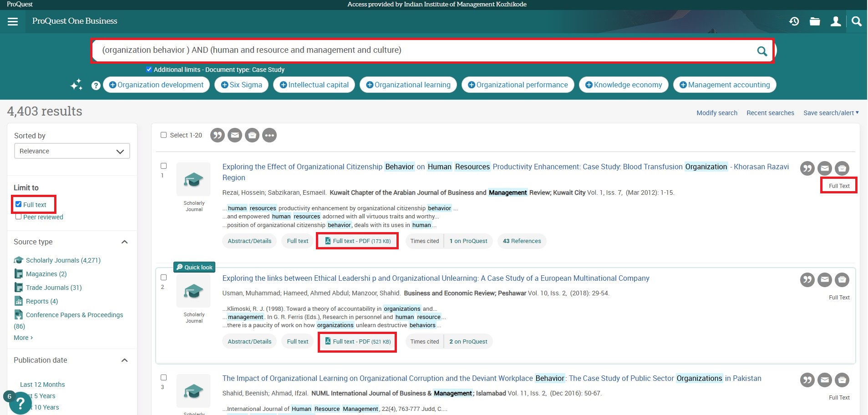The width and height of the screenshot is (868, 415).
Task: Enable the Peer reviewed checkbox
Action: [x=19, y=217]
